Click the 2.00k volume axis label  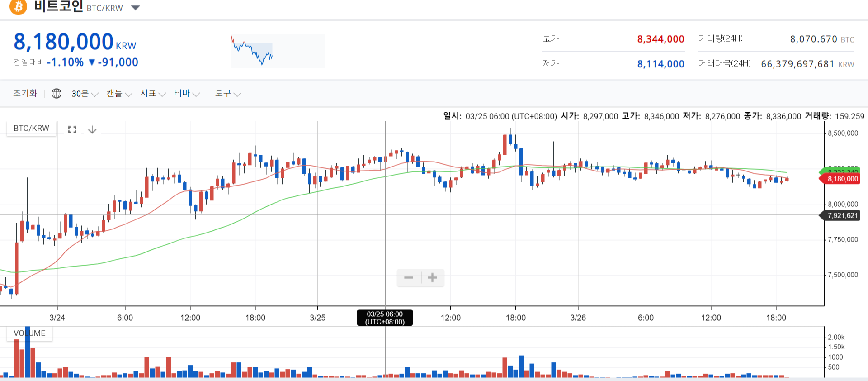coord(836,338)
